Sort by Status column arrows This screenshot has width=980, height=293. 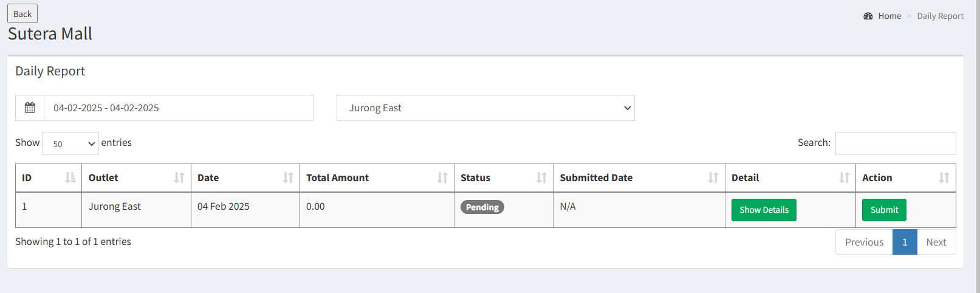point(541,178)
